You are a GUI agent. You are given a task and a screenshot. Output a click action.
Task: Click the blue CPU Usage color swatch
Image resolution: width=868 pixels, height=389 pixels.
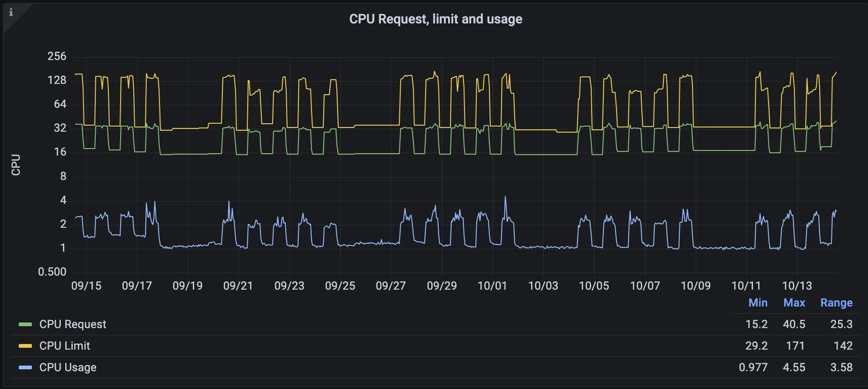[x=25, y=367]
